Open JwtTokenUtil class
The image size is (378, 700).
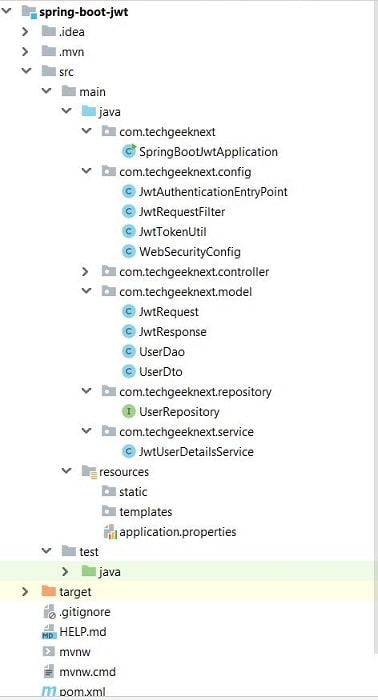coord(173,232)
